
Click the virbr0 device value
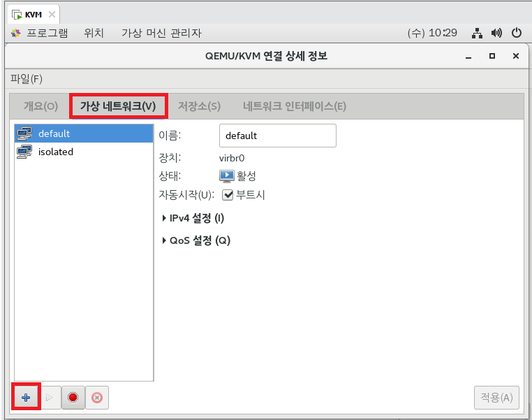(232, 158)
